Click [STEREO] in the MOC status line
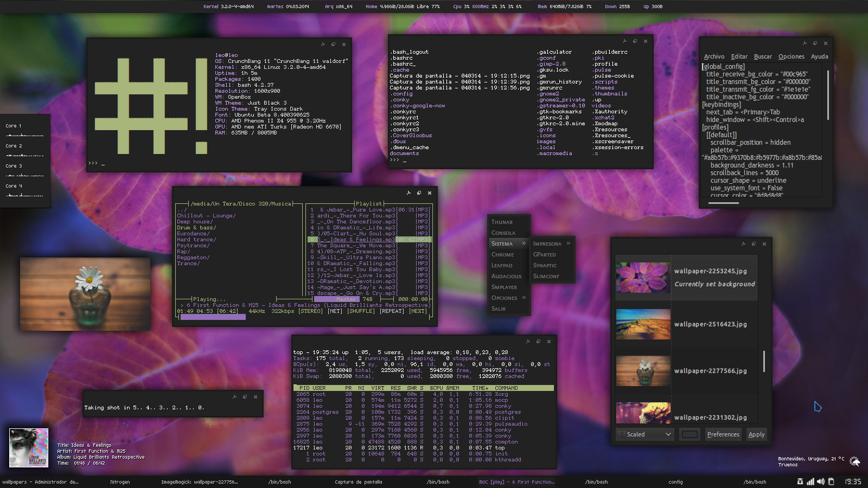Image resolution: width=868 pixels, height=488 pixels. (x=310, y=311)
